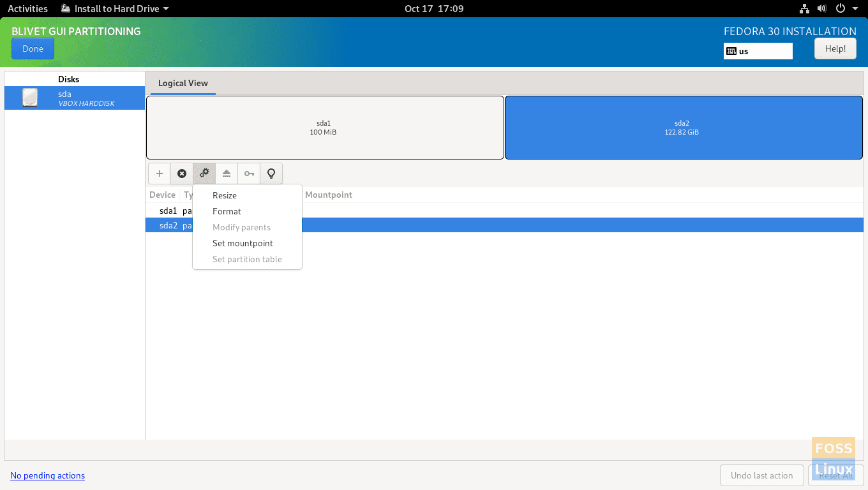868x490 pixels.
Task: Open the keyboard layout indicator showing us
Action: pyautogui.click(x=757, y=51)
